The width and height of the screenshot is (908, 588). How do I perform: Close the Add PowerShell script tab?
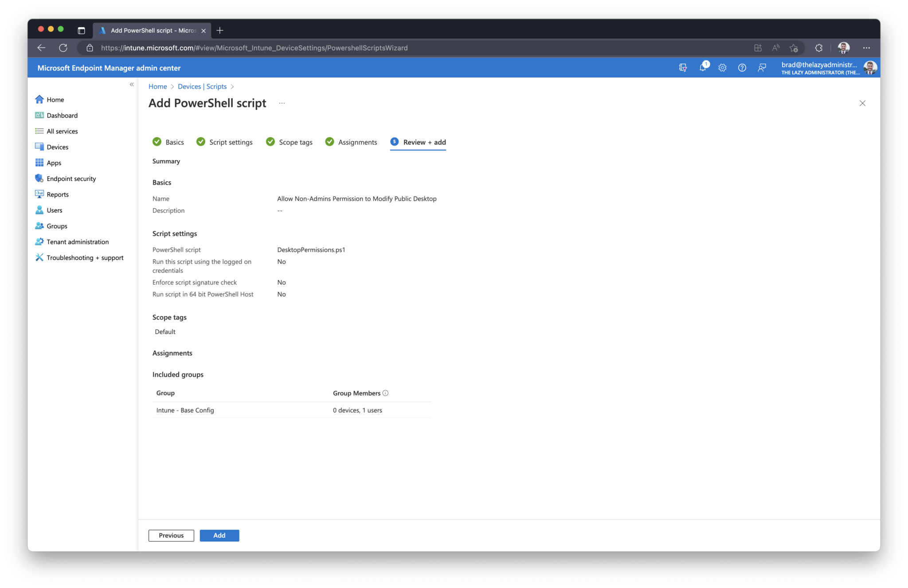click(x=204, y=31)
